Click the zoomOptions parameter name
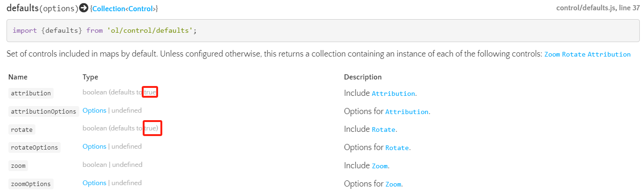 [31, 184]
